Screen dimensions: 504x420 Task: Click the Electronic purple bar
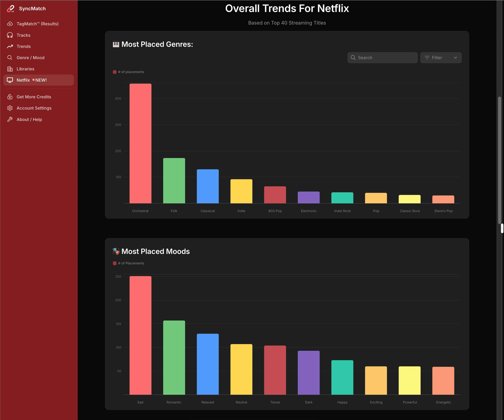309,197
